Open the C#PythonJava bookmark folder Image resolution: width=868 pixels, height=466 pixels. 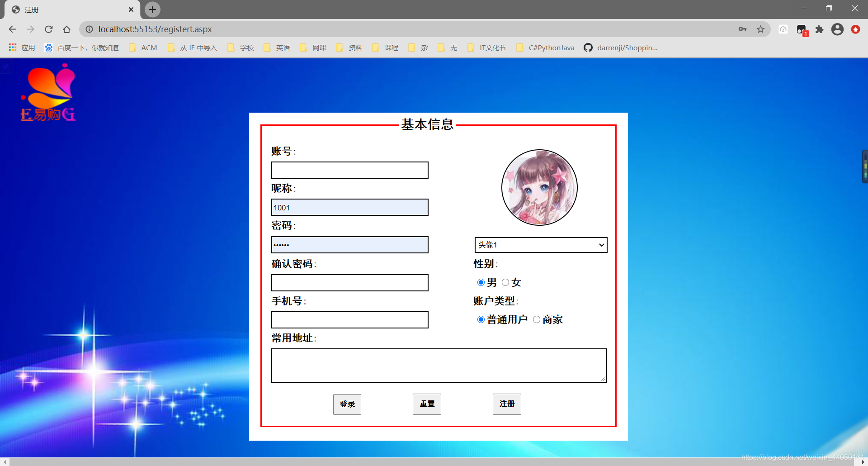point(545,48)
